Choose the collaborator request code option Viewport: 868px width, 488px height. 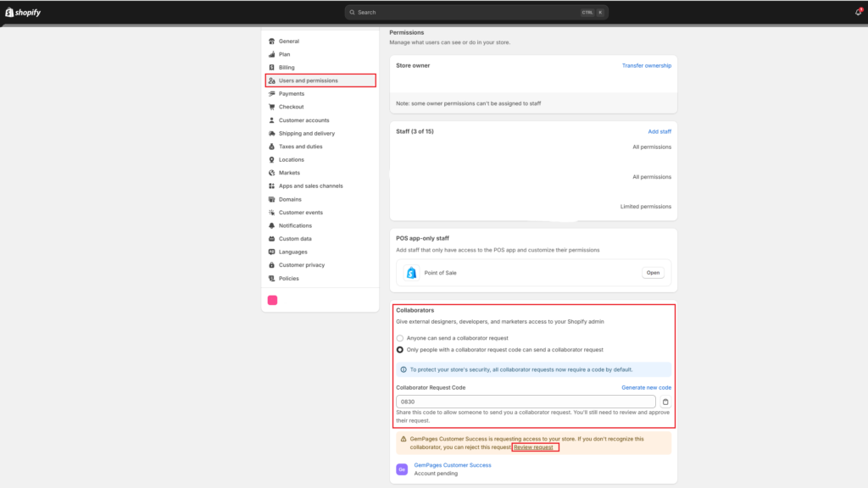tap(399, 349)
